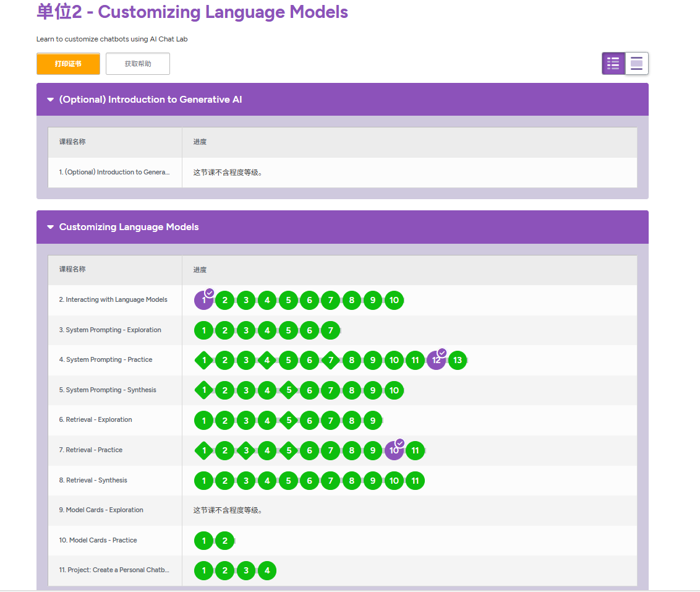
Task: Open lesson 11 Project: Create a Personal Chatb...
Action: pos(114,570)
